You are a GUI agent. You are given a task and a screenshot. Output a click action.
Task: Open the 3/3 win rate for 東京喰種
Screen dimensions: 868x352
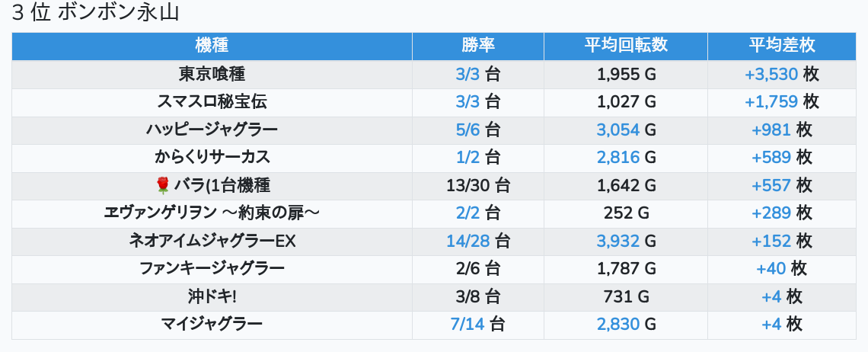pyautogui.click(x=468, y=75)
